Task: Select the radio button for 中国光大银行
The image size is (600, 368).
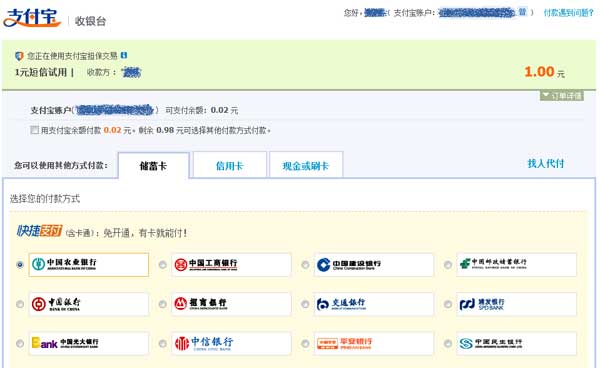Action: point(20,344)
